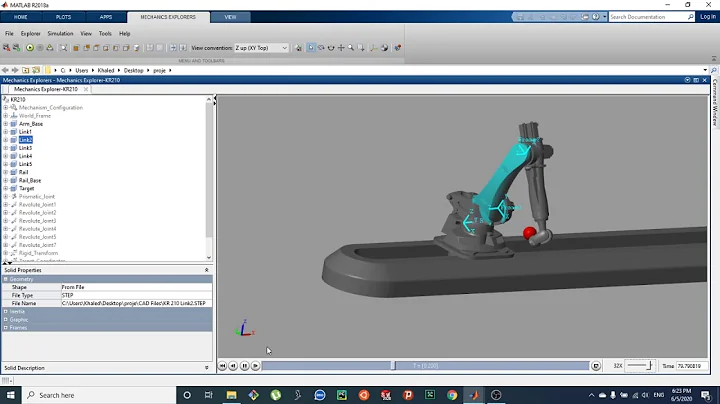Select Link3 in the tree
Image resolution: width=720 pixels, height=404 pixels.
tap(25, 148)
